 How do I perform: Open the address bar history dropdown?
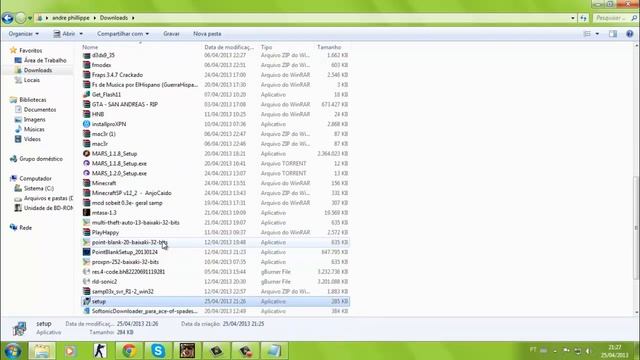coord(573,18)
